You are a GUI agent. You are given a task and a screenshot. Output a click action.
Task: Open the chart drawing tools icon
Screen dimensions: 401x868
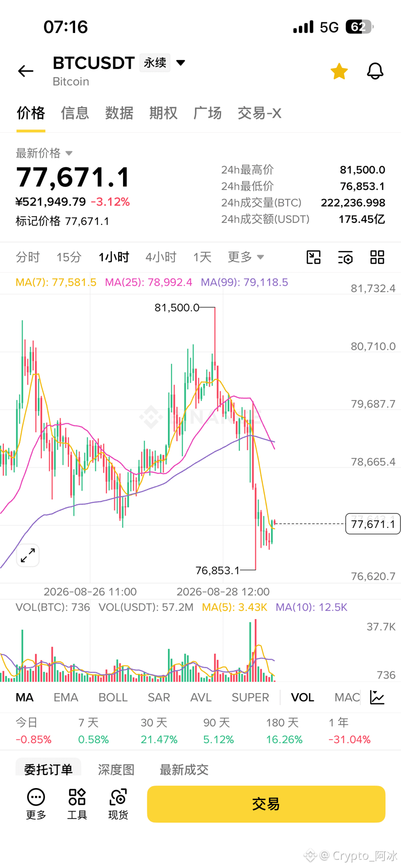[314, 257]
